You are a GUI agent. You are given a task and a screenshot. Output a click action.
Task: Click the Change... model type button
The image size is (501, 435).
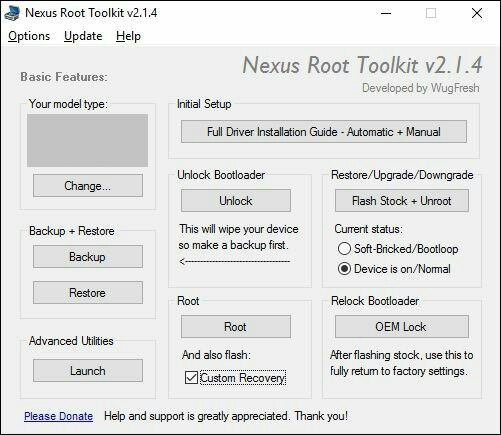[x=88, y=186]
